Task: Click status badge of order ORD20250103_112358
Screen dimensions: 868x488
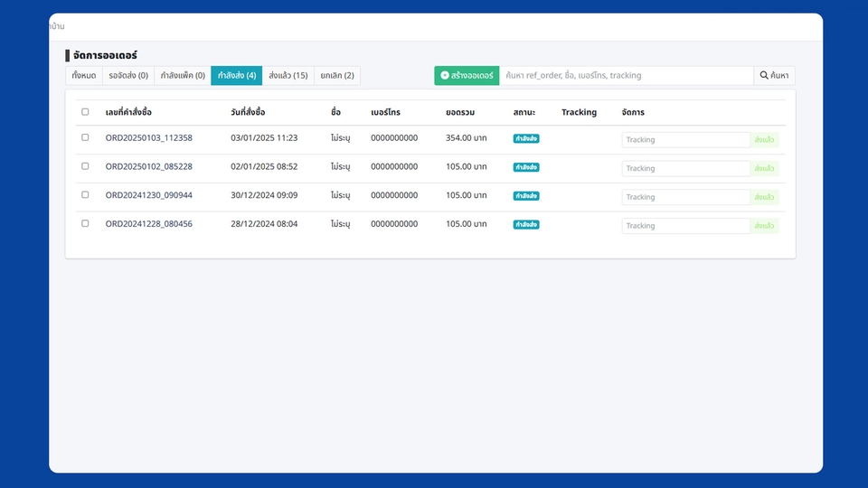Action: coord(526,138)
